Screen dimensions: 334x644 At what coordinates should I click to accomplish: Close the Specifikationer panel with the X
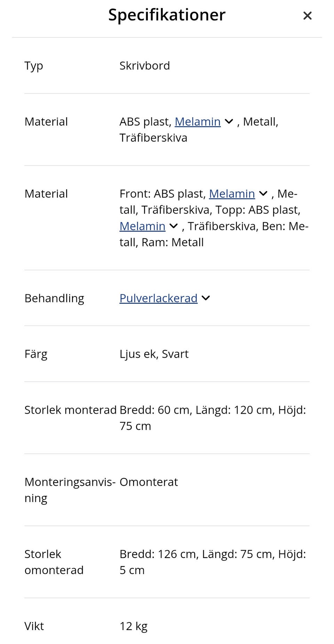[x=307, y=16]
